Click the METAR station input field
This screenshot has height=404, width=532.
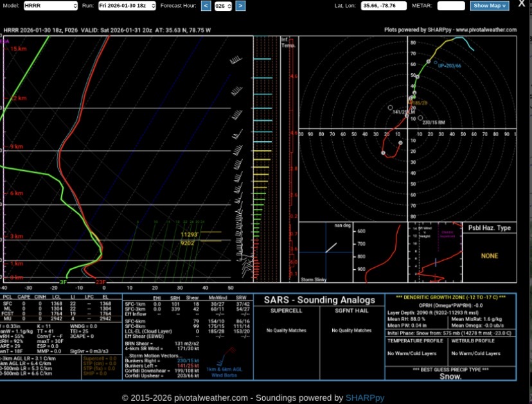tap(450, 6)
